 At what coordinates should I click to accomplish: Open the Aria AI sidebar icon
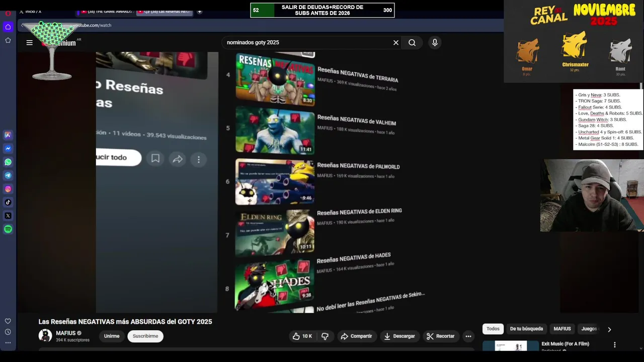pyautogui.click(x=8, y=135)
